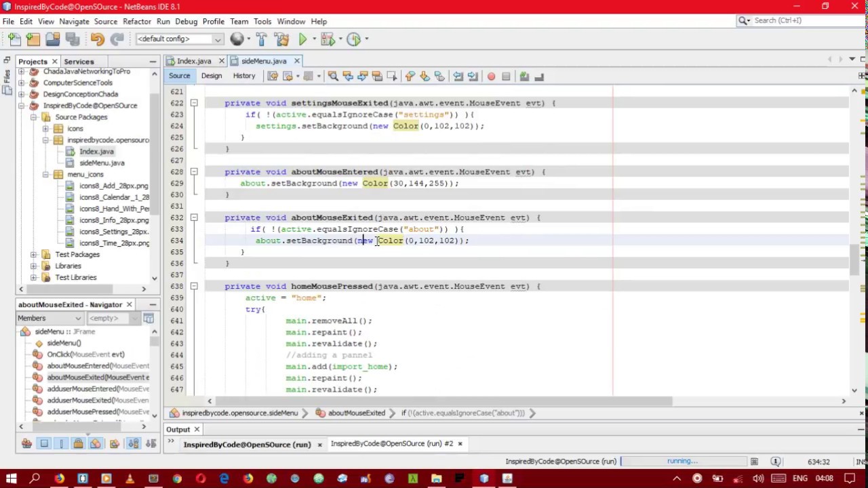The width and height of the screenshot is (868, 488).
Task: Click the New Project toolbar icon
Action: tap(33, 39)
